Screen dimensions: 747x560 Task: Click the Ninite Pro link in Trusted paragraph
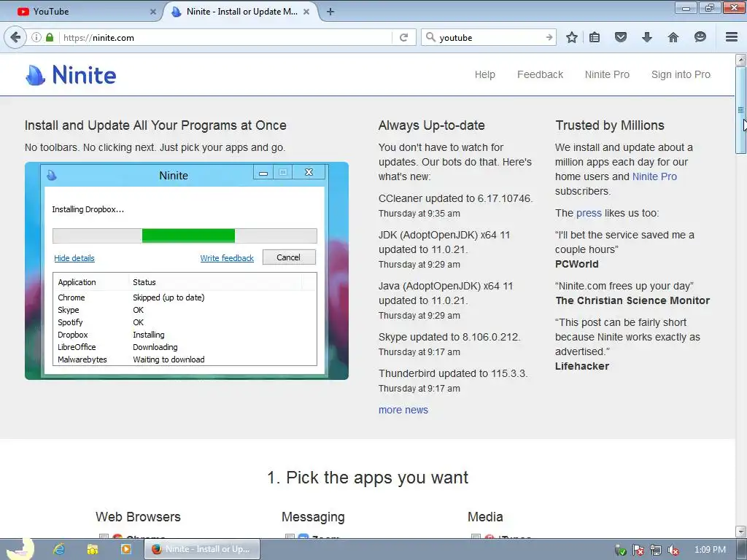tap(654, 176)
